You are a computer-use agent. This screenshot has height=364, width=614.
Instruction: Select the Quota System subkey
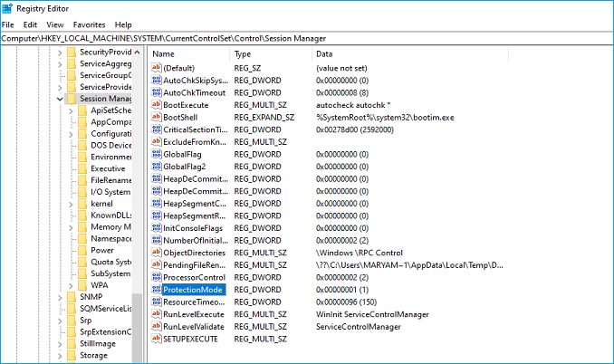click(111, 262)
